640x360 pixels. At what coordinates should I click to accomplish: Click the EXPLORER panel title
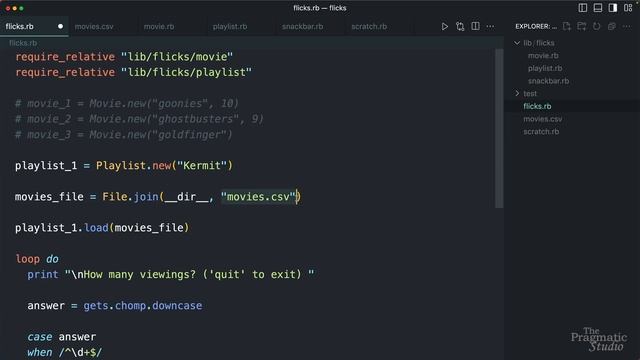[536, 27]
